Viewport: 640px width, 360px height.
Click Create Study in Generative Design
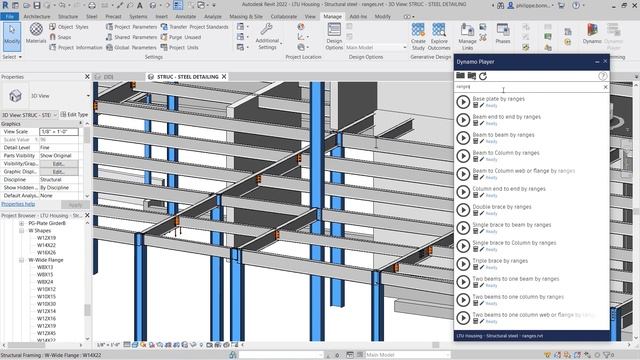tap(418, 37)
